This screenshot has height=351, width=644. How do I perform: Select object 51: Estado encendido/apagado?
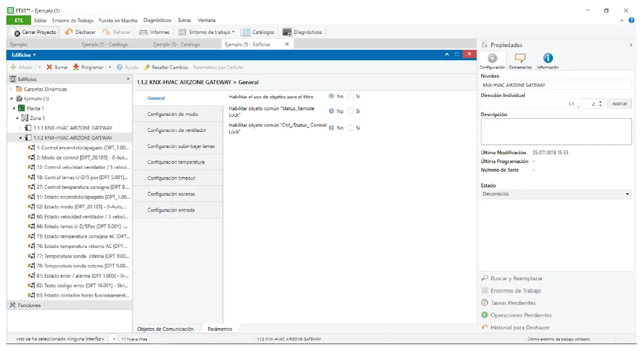(79, 197)
